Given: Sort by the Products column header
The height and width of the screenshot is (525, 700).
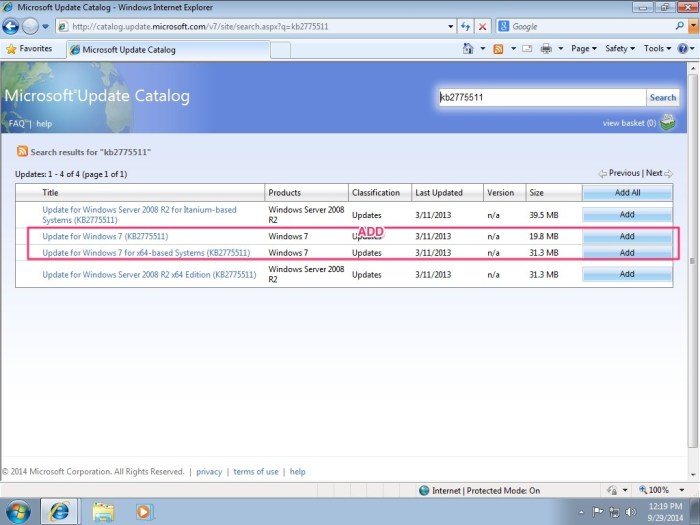Looking at the screenshot, I should (284, 192).
